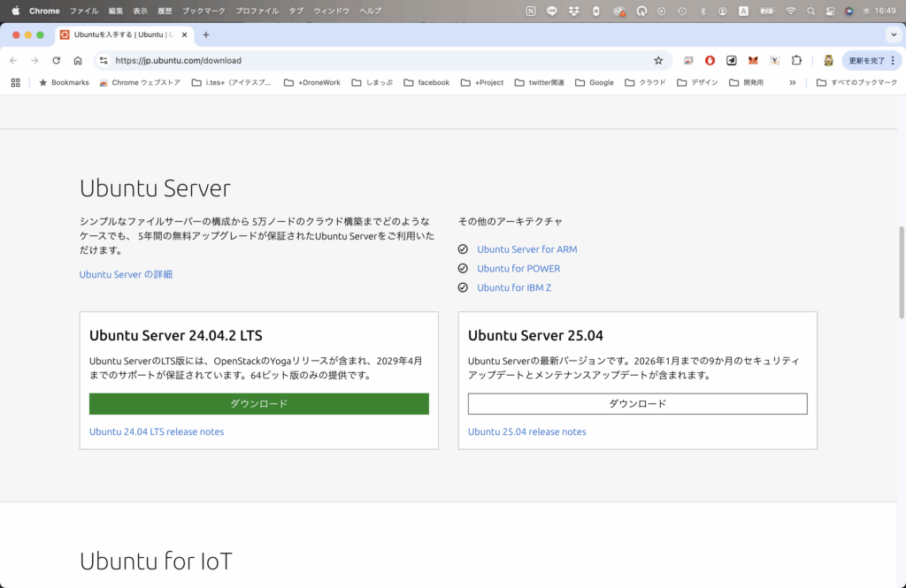Open Ubuntu Server for ARM link

pos(527,249)
